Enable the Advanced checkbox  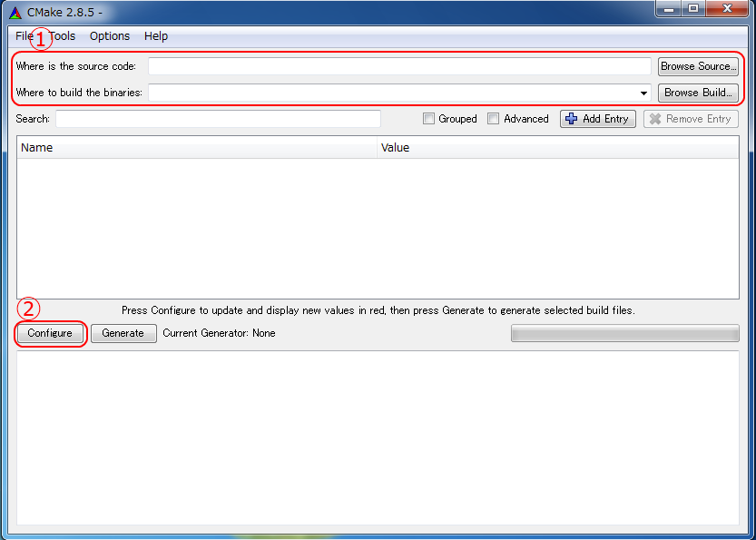point(493,118)
